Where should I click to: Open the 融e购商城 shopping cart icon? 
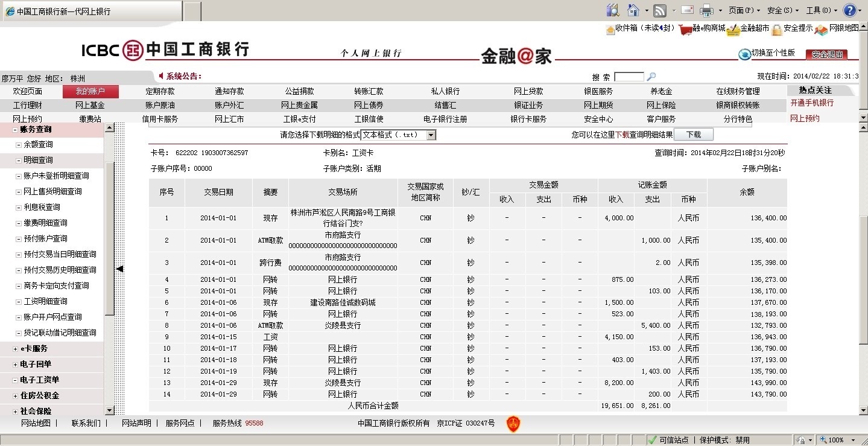click(685, 29)
